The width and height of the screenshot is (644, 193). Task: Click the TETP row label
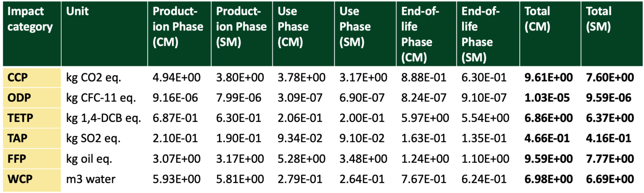tap(20, 118)
